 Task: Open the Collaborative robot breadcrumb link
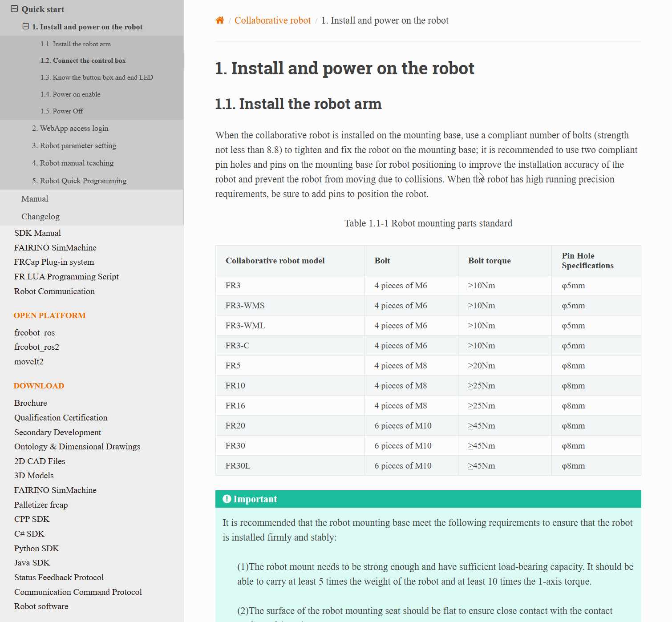[x=272, y=20]
